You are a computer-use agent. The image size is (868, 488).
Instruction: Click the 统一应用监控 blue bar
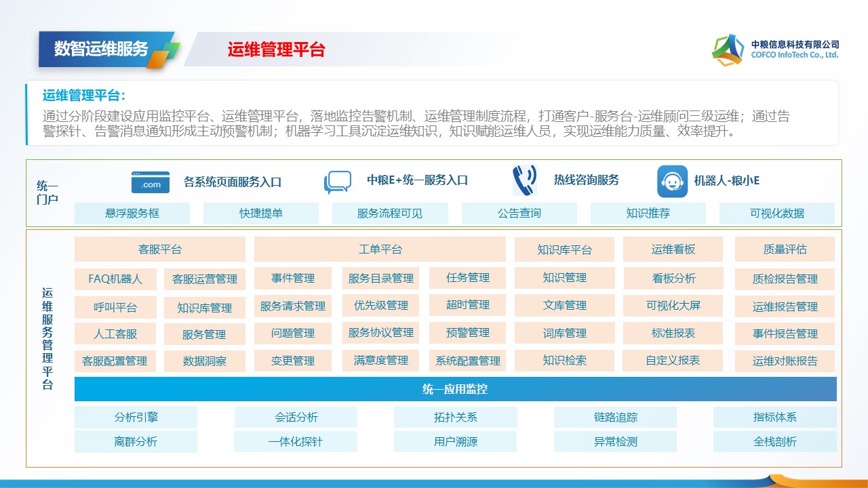point(455,390)
